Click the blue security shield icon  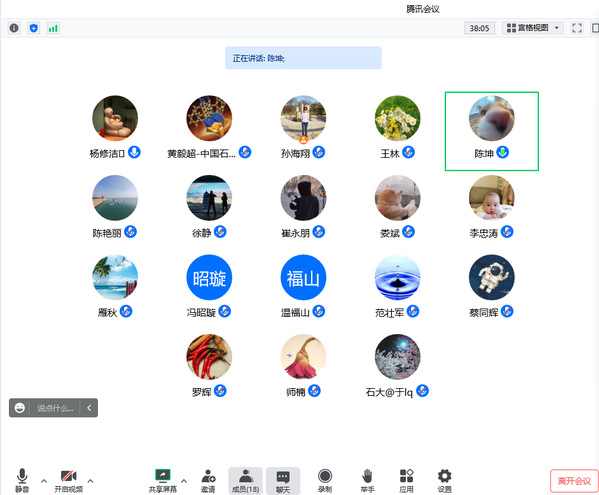[x=34, y=28]
